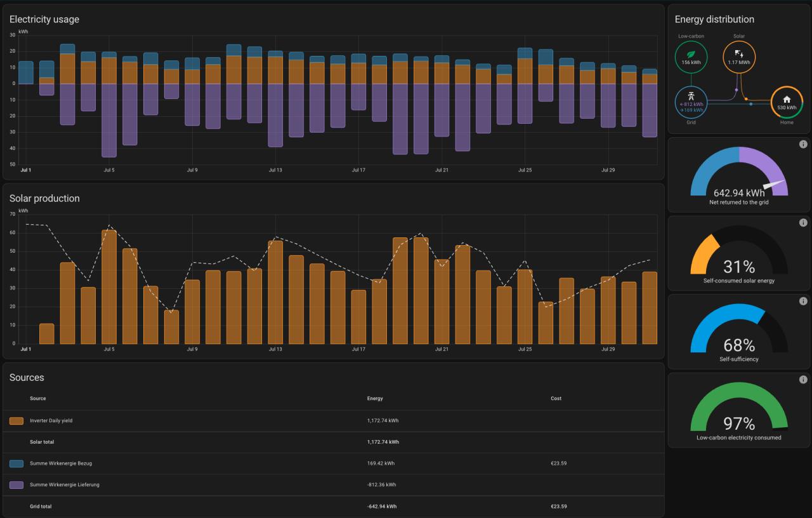This screenshot has height=518, width=812.
Task: Click the Home house icon
Action: click(787, 99)
